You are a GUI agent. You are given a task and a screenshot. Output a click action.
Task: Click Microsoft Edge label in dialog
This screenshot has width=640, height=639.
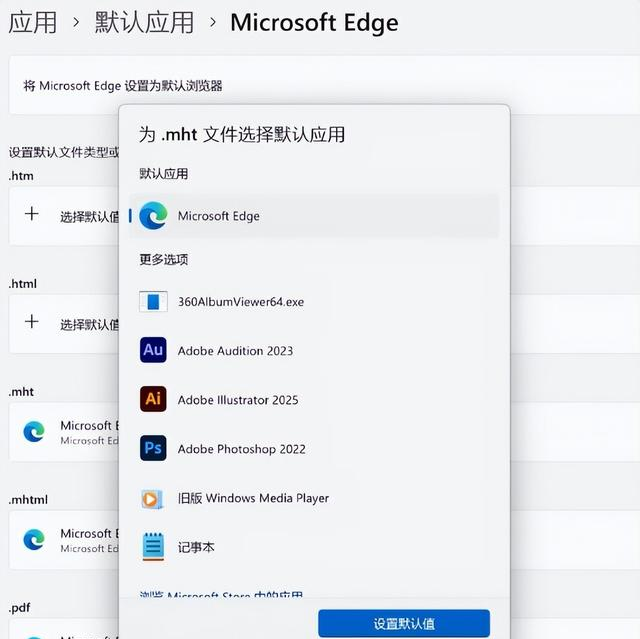pos(218,216)
